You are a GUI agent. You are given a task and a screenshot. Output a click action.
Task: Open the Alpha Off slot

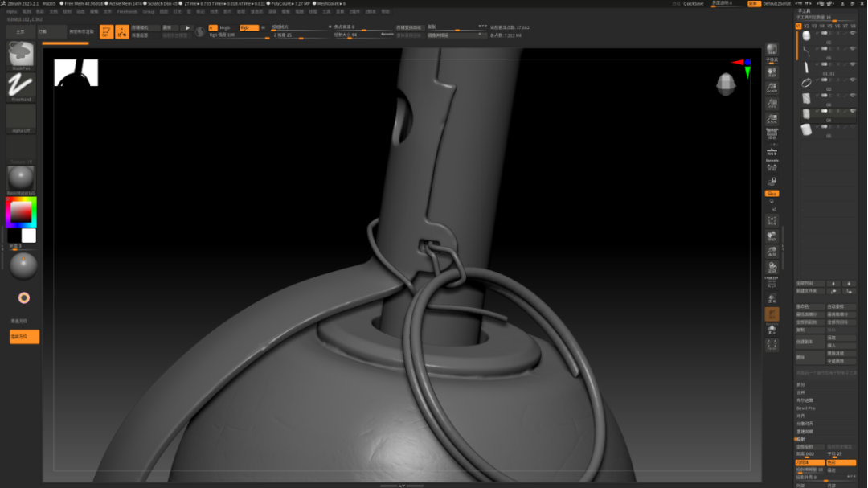pyautogui.click(x=21, y=118)
